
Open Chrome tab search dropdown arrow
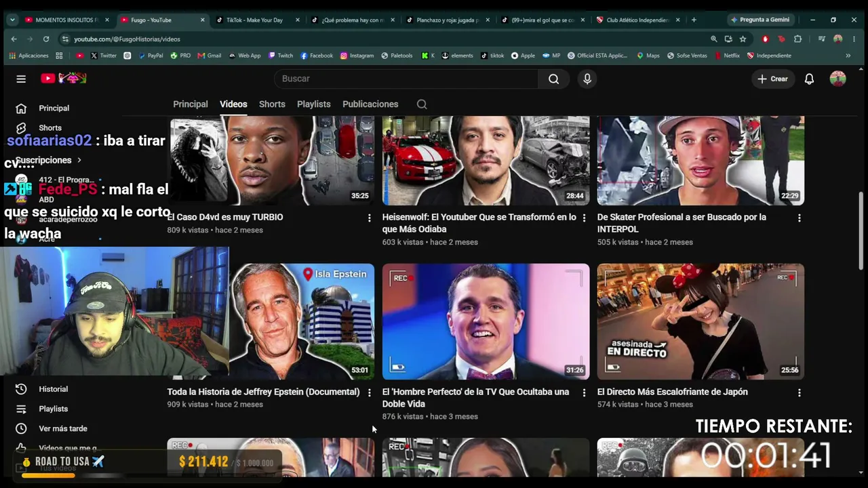(12, 20)
